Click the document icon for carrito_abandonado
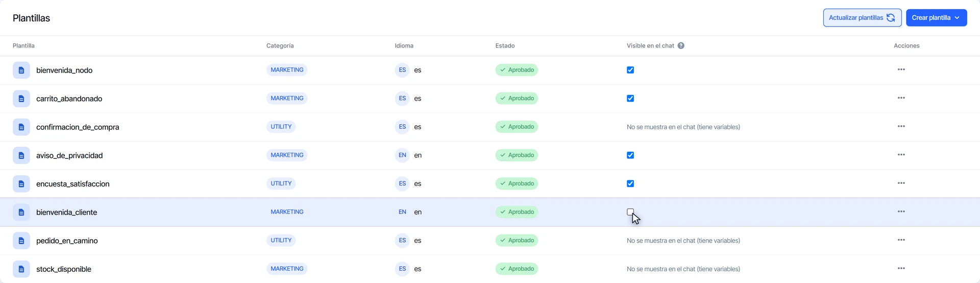 (21, 99)
